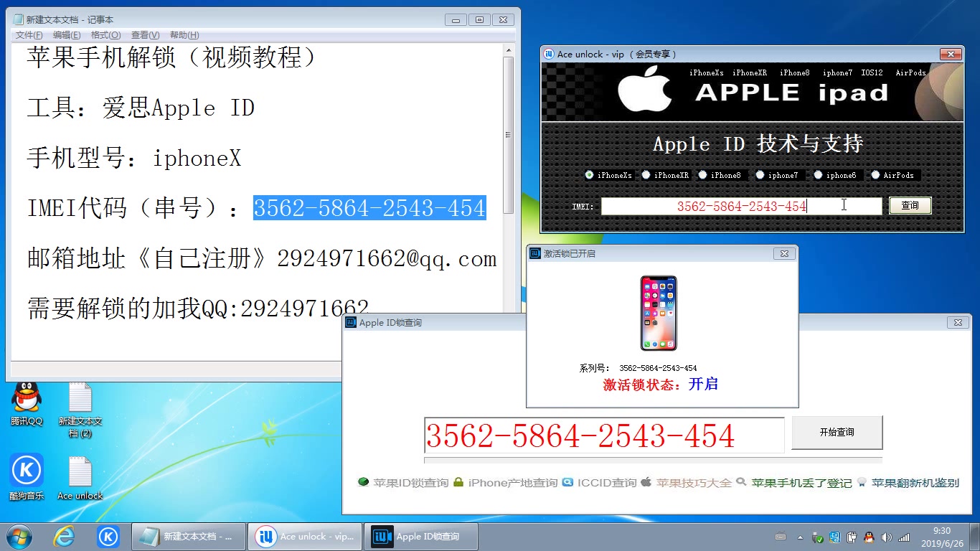
Task: Click the Ace unlock title bar app icon
Action: [550, 54]
